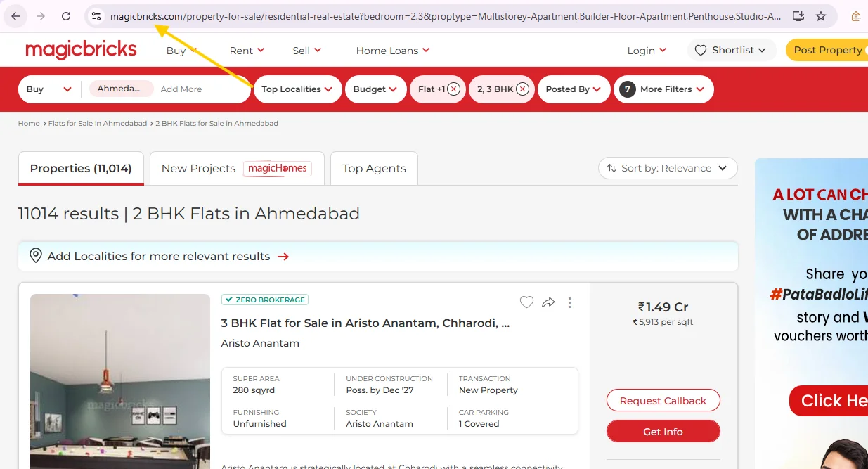Click the Add More locality input field
Viewport: 868px width, 469px height.
[x=181, y=89]
